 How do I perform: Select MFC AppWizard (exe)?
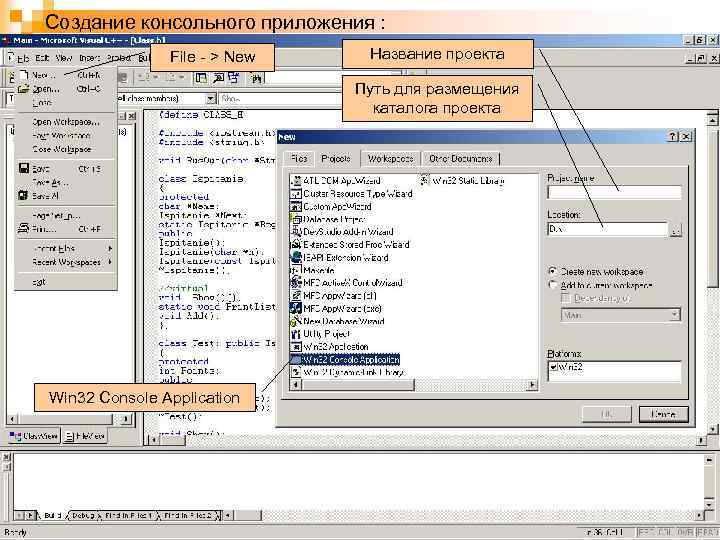coord(337,309)
